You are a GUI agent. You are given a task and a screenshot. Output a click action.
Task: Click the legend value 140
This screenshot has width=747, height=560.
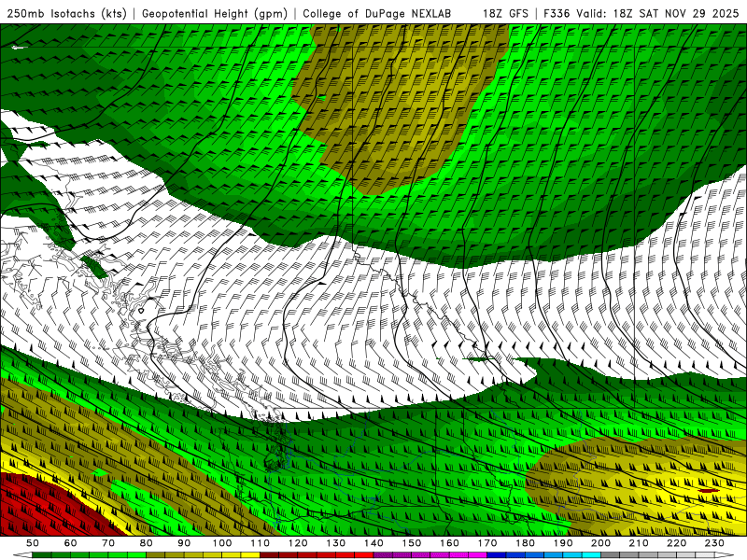(x=373, y=543)
